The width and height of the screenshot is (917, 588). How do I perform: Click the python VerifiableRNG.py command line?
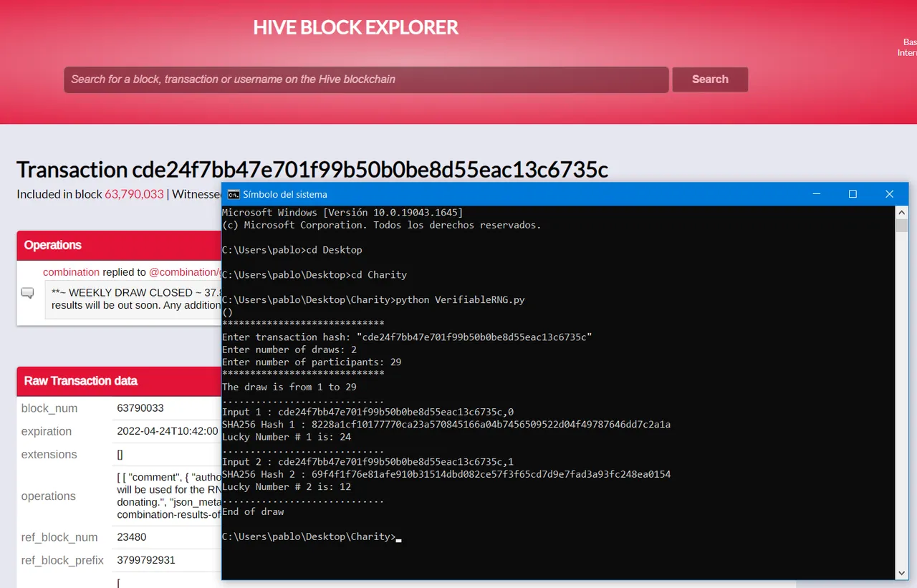[x=373, y=299]
